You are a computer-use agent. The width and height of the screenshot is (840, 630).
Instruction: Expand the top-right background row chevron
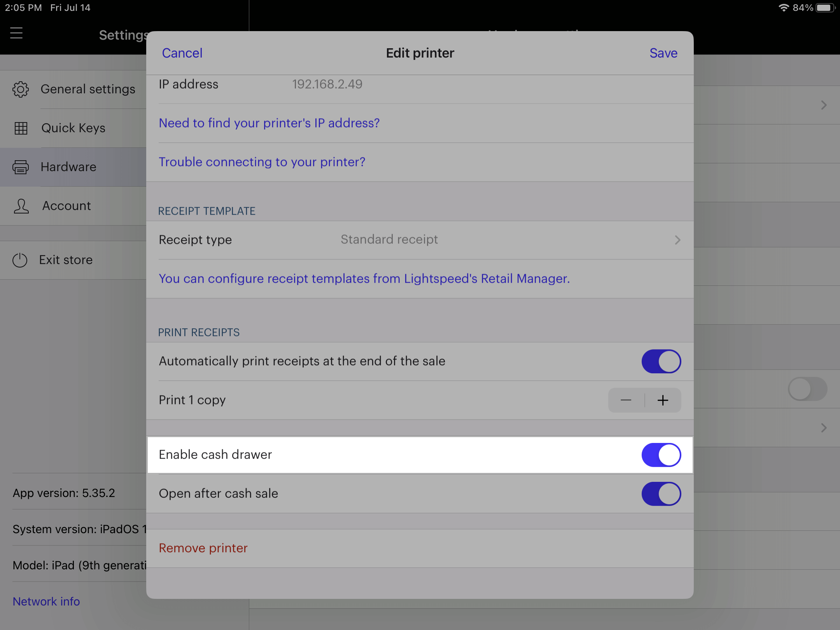pos(823,105)
